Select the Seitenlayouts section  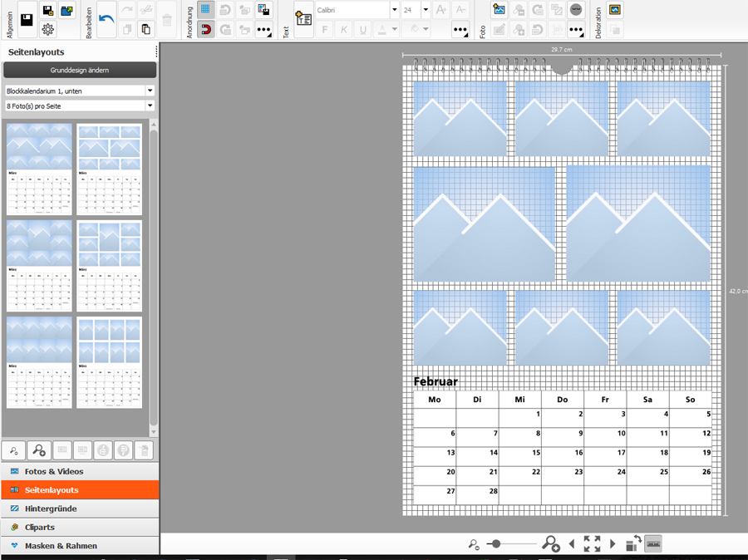coord(80,490)
